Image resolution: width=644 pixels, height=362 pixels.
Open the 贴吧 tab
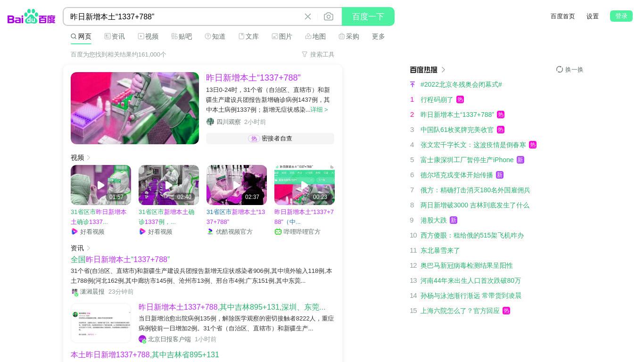pyautogui.click(x=182, y=36)
